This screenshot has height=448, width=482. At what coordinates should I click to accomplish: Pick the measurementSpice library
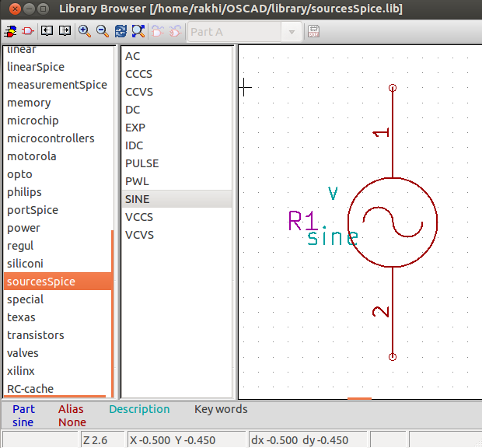coord(58,85)
